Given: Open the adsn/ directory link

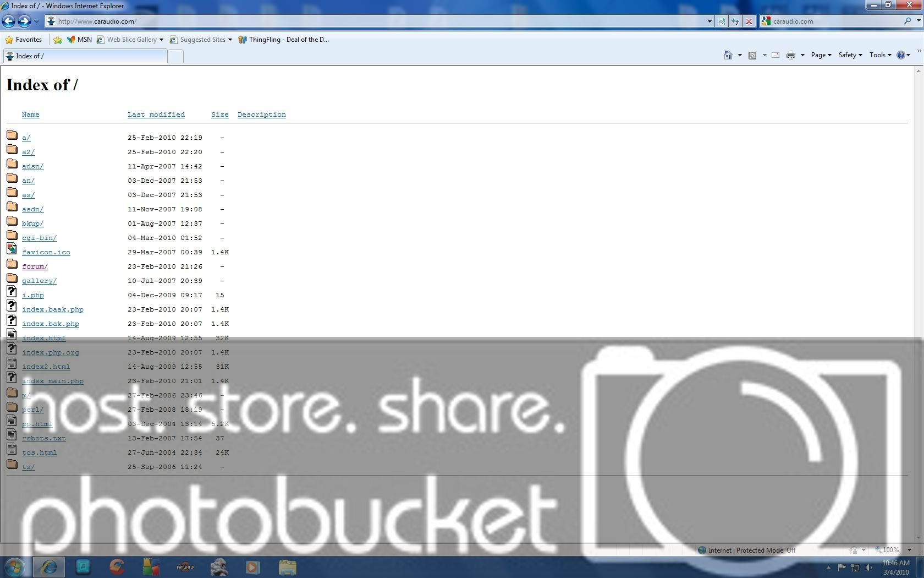Looking at the screenshot, I should coord(33,166).
